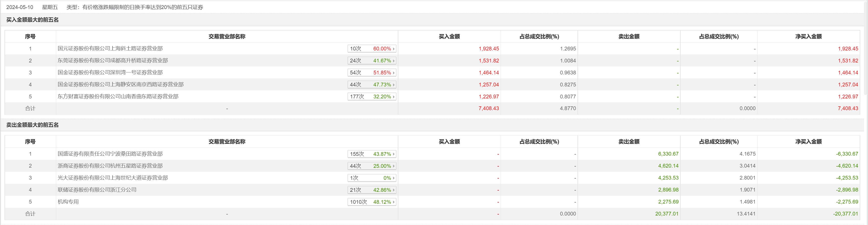
Task: Open the 21次 42.86% badge for 联储证券
Action: tap(371, 190)
